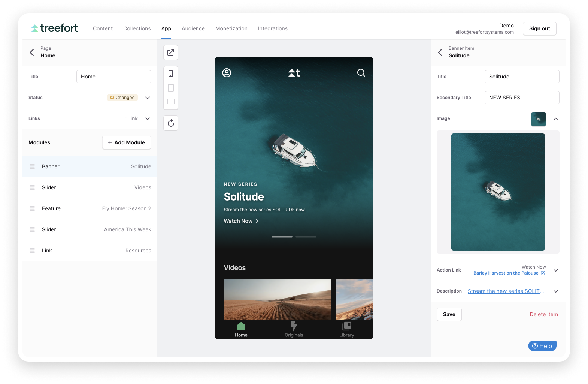Switch preview to desktop view

coord(171,102)
